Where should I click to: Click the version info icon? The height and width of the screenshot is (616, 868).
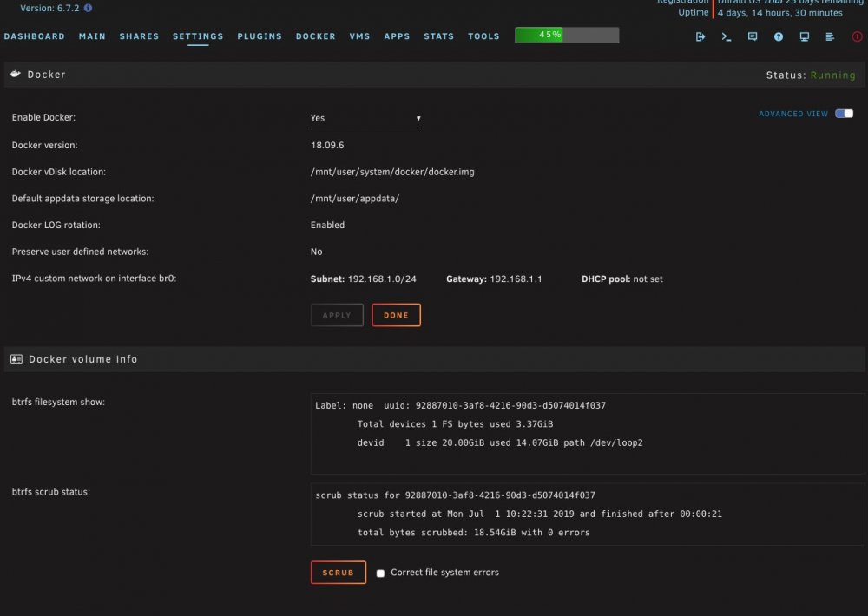(88, 9)
